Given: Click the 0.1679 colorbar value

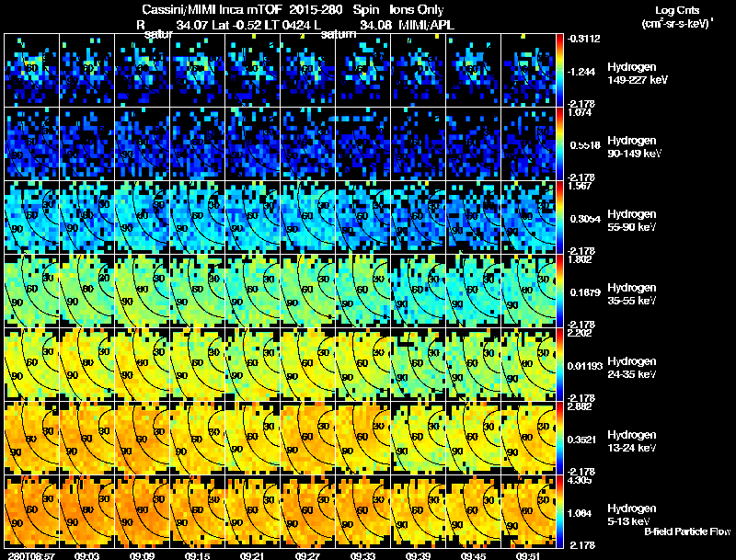Looking at the screenshot, I should (585, 292).
